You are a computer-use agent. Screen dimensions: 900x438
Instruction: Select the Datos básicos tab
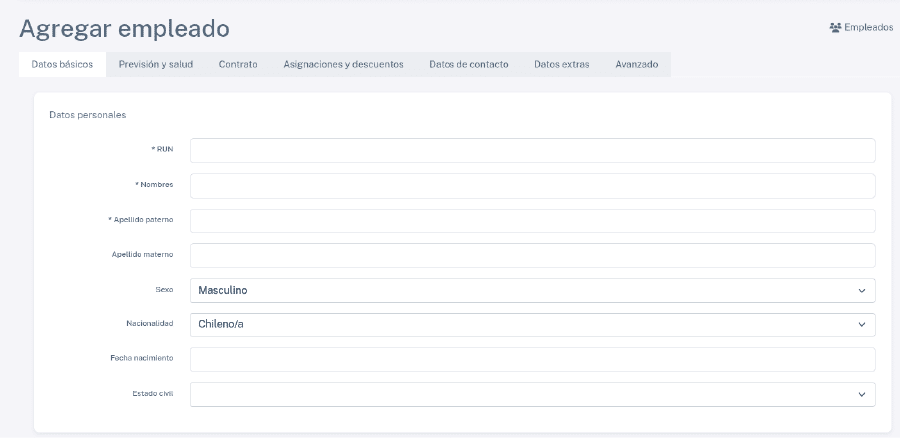tap(62, 64)
